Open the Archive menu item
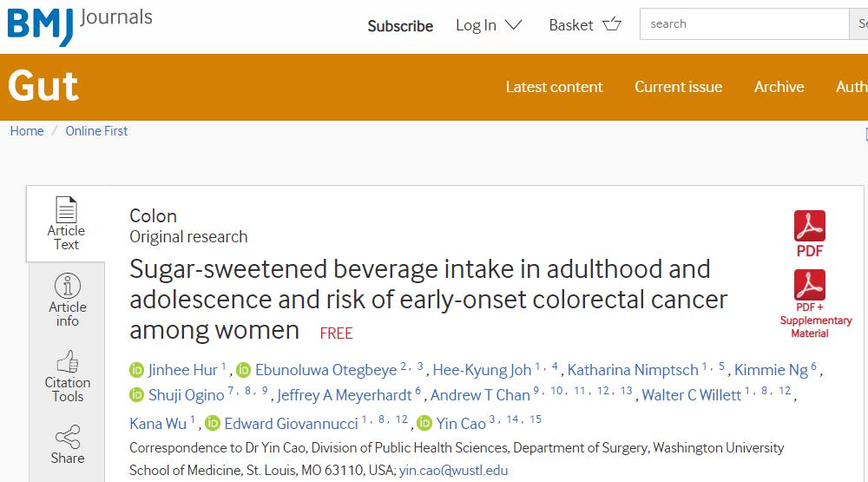This screenshot has height=482, width=868. coord(779,87)
